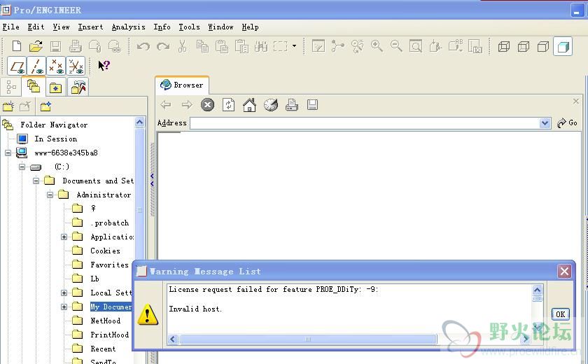Image resolution: width=588 pixels, height=364 pixels.
Task: Open browser history clock icon
Action: (270, 105)
